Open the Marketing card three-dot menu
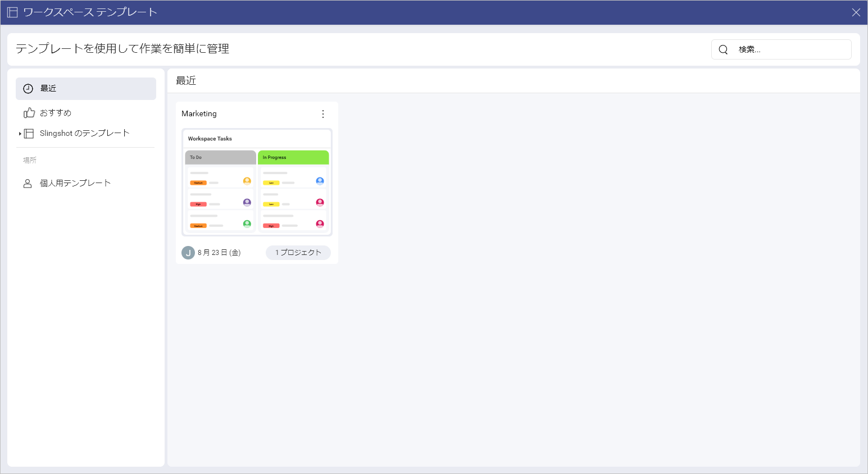The width and height of the screenshot is (868, 474). point(323,114)
